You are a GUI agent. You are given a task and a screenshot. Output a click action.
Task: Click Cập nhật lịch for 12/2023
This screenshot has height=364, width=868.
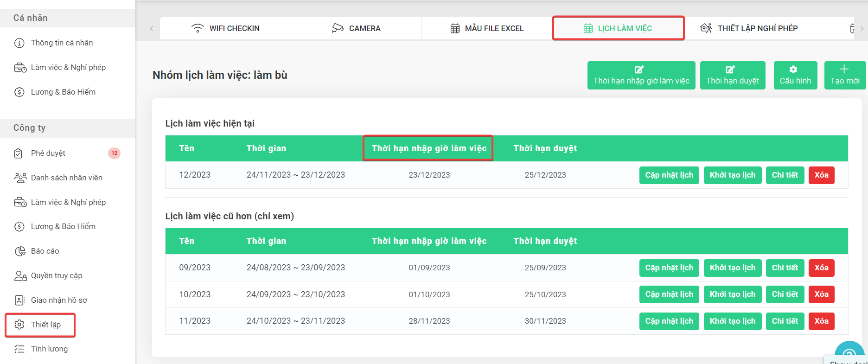[x=669, y=175]
